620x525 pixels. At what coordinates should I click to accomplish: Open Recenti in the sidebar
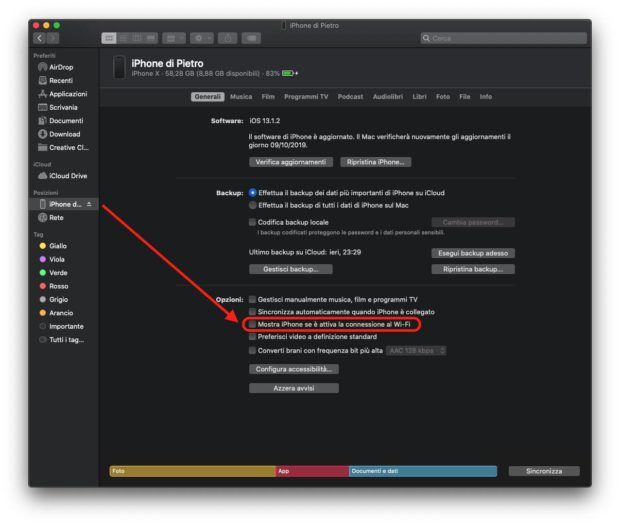[63, 81]
